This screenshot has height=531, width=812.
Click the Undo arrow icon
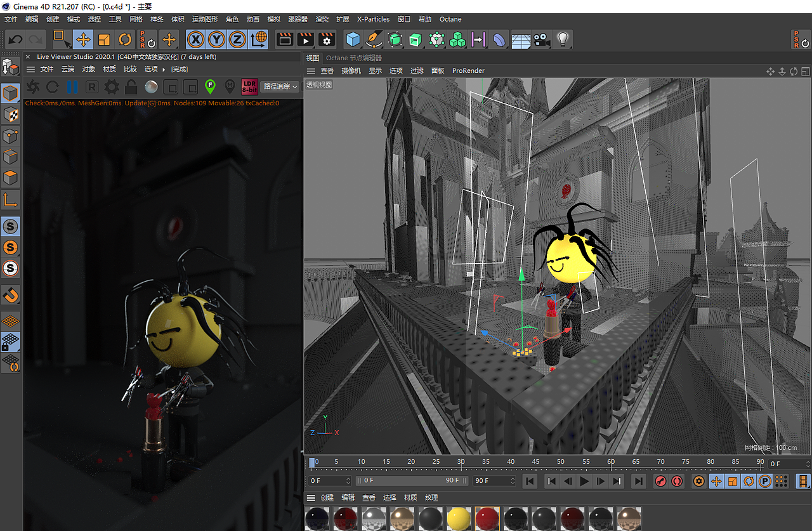tap(15, 39)
